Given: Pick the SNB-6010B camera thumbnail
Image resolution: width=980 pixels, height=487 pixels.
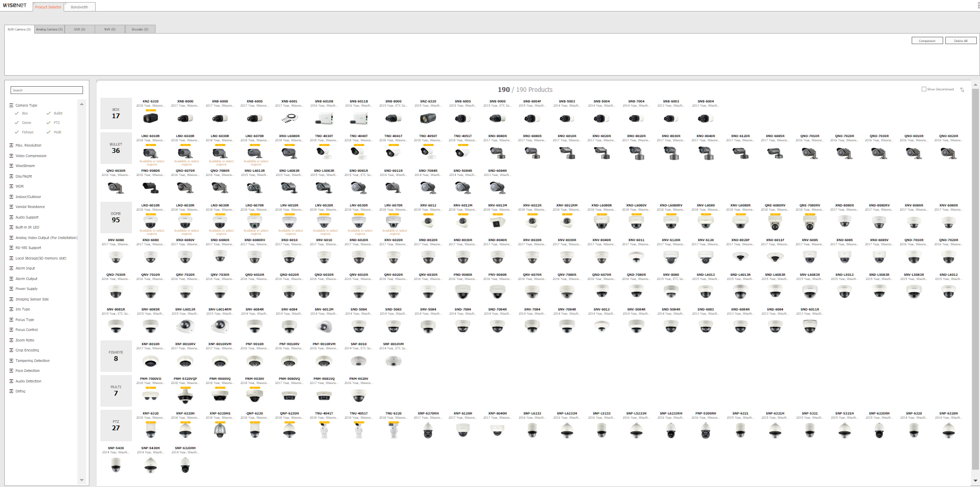Looking at the screenshot, I should point(324,118).
